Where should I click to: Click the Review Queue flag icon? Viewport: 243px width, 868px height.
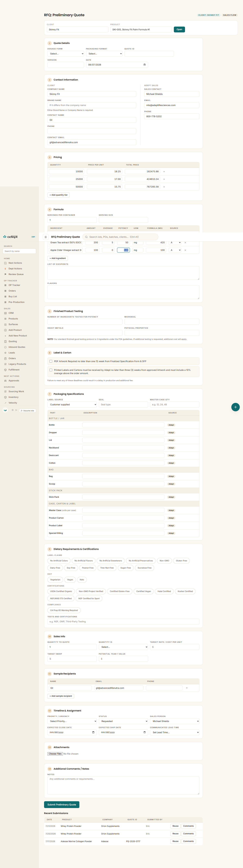point(5,274)
